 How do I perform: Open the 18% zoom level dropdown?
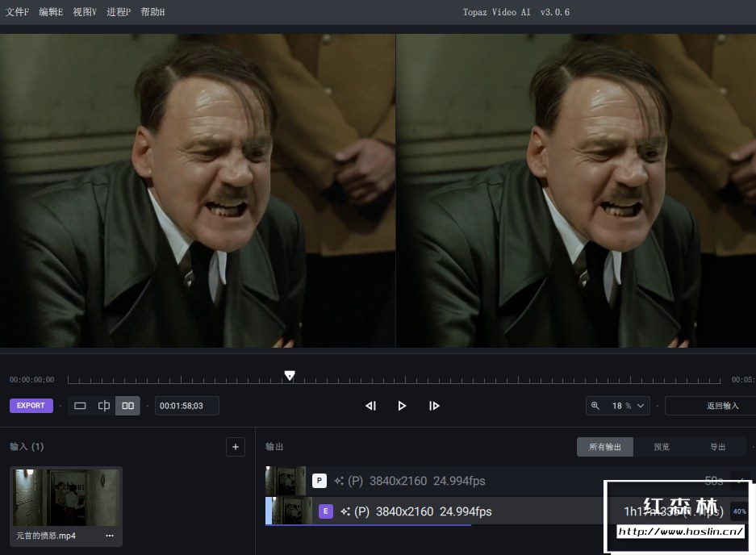pyautogui.click(x=629, y=406)
